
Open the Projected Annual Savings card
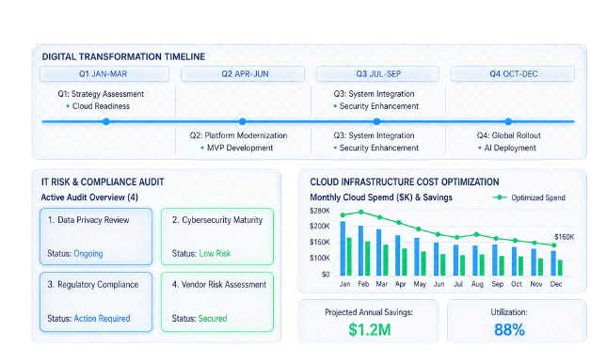point(368,321)
